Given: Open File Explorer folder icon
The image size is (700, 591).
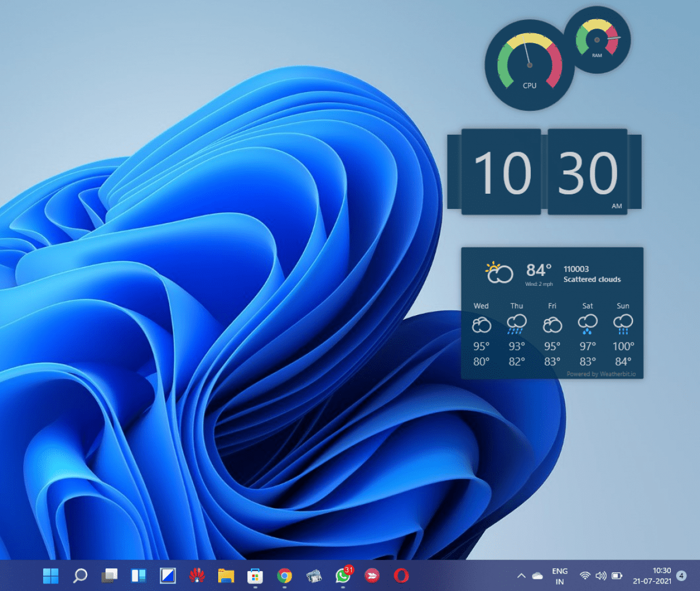Looking at the screenshot, I should tap(226, 576).
